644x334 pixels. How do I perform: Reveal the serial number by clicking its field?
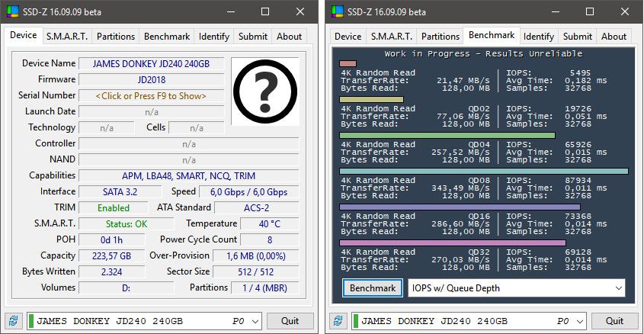coord(151,96)
